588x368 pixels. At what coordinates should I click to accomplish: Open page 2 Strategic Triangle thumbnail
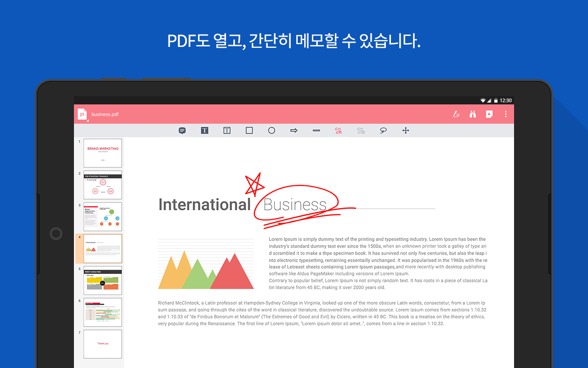103,185
